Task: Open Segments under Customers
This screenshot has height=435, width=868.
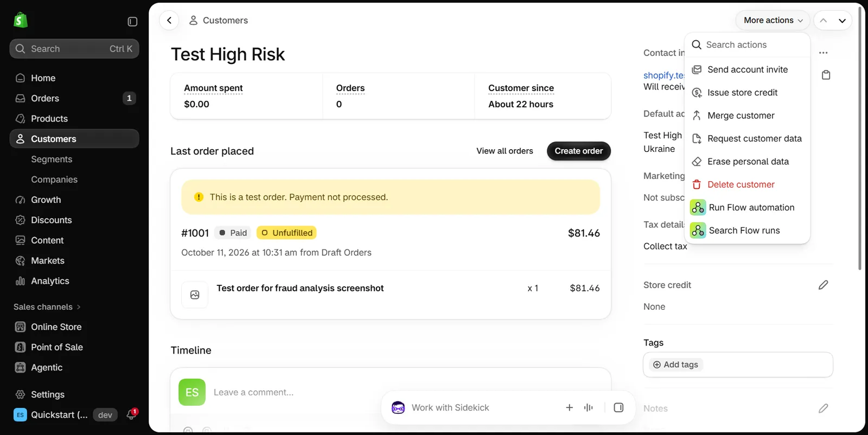Action: pyautogui.click(x=52, y=159)
